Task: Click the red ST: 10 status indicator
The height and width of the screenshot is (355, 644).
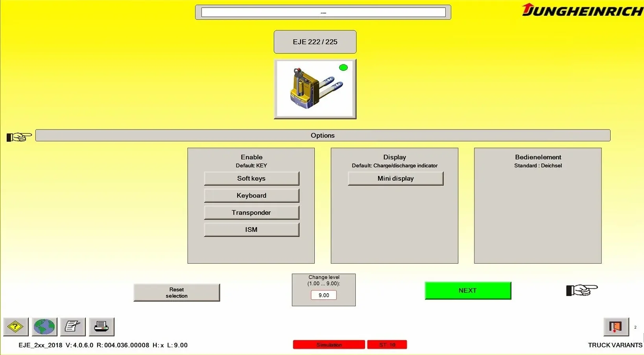Action: 387,345
